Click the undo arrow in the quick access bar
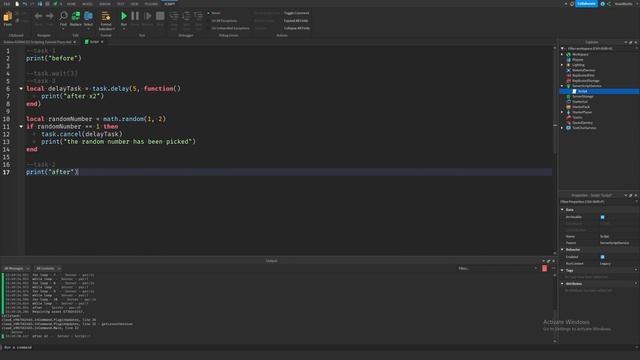640x360 pixels. (x=24, y=4)
